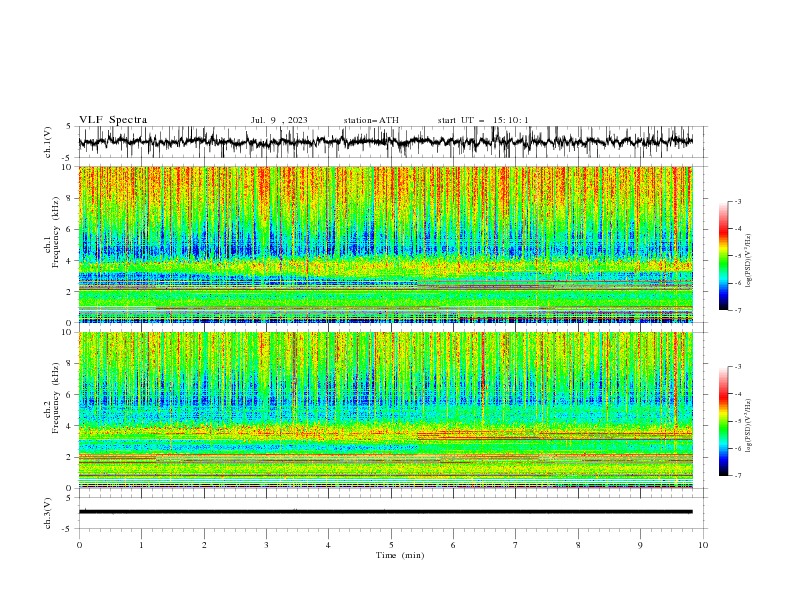Click the '-7' label on lower colorbar

pos(737,475)
